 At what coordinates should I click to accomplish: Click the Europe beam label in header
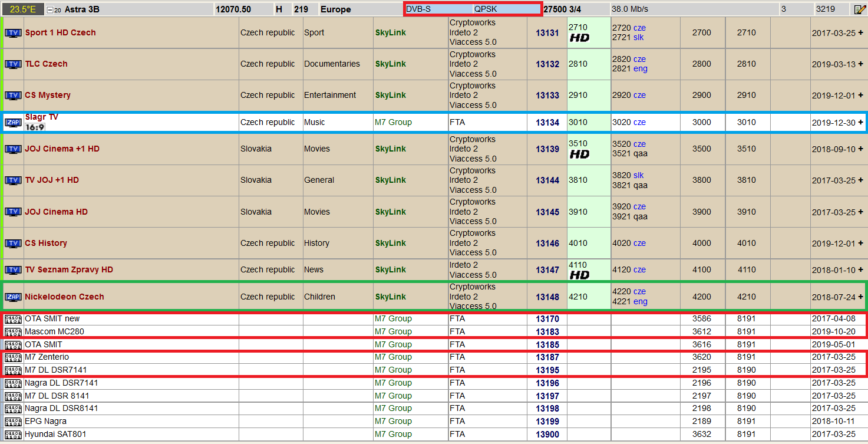pyautogui.click(x=336, y=9)
